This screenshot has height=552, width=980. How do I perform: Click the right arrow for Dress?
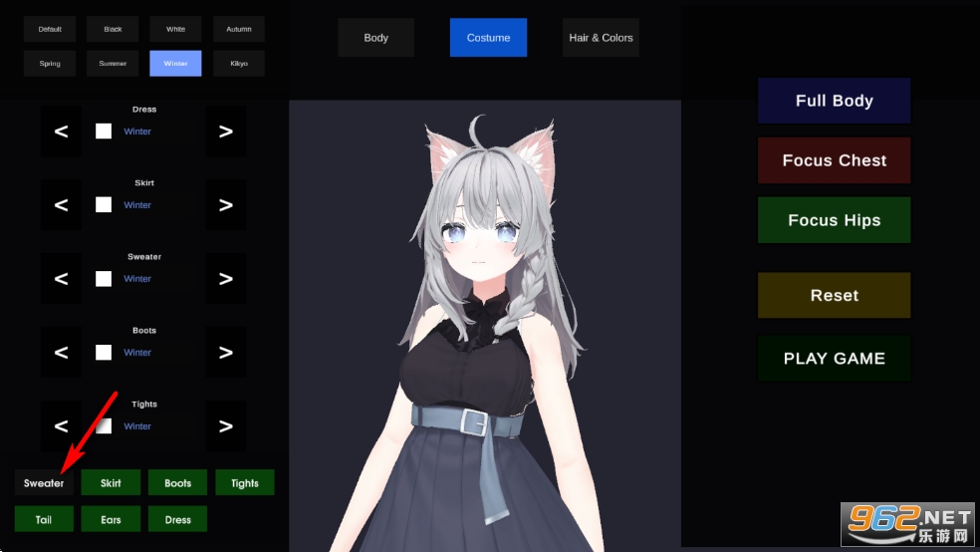(226, 132)
